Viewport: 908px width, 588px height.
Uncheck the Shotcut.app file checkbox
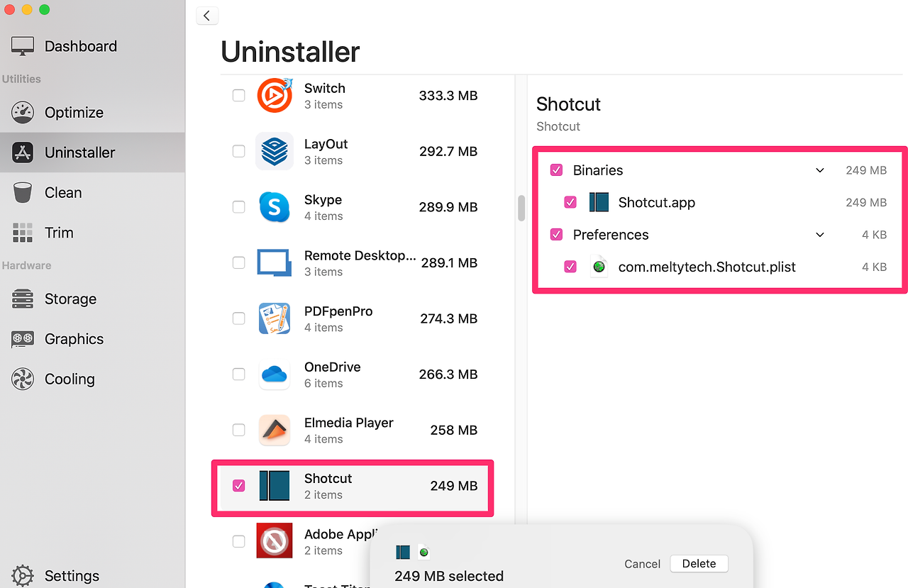point(570,202)
